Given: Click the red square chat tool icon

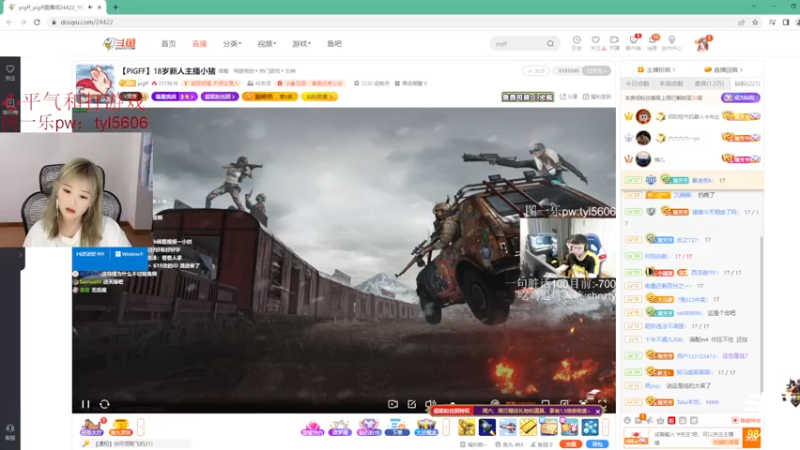Looking at the screenshot, I should click(x=671, y=420).
